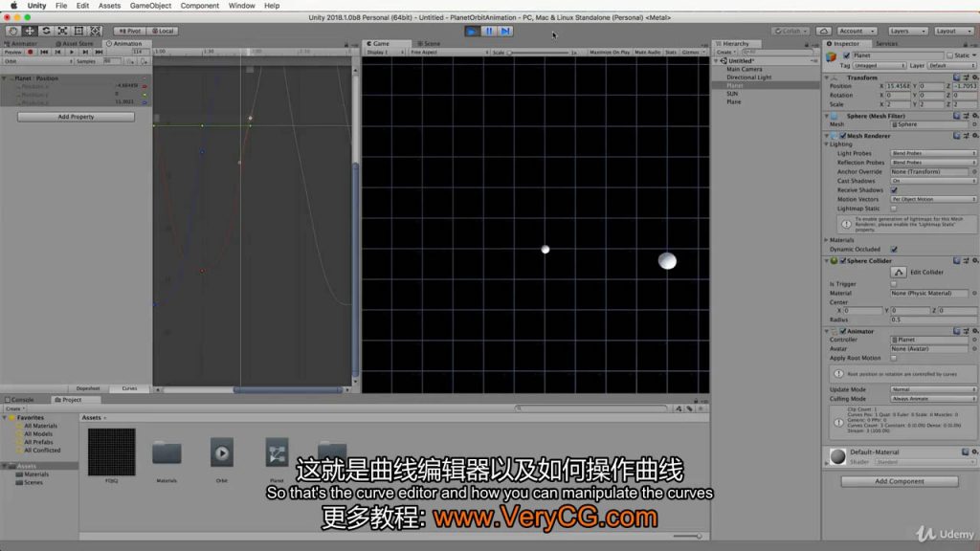Play the animation clip preview

click(x=72, y=52)
